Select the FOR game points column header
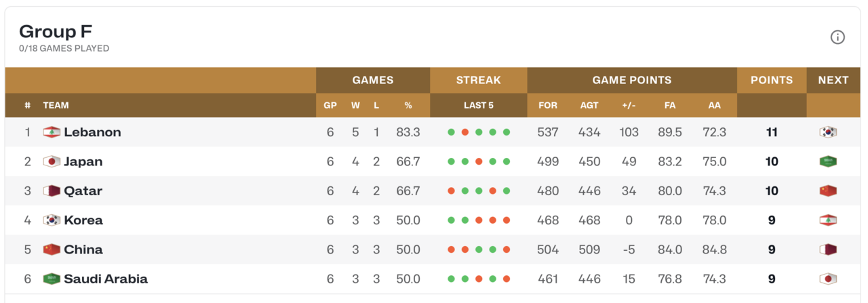Image resolution: width=868 pixels, height=303 pixels. click(548, 105)
